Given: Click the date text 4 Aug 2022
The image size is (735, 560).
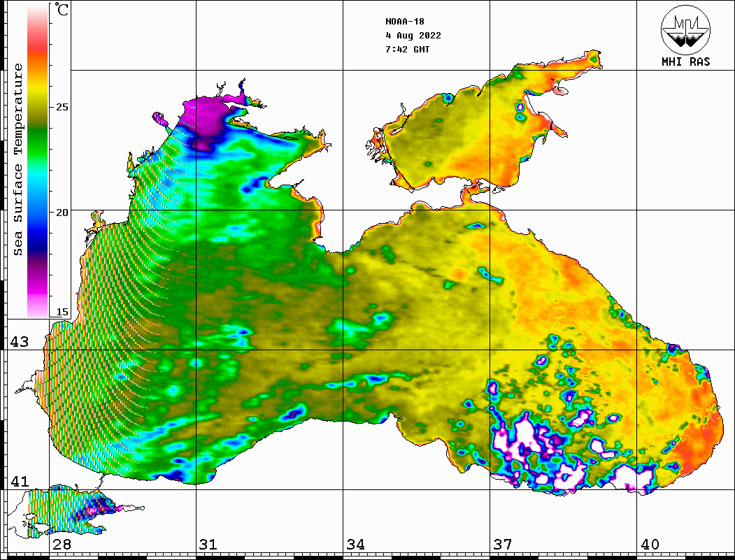Looking at the screenshot, I should (413, 36).
